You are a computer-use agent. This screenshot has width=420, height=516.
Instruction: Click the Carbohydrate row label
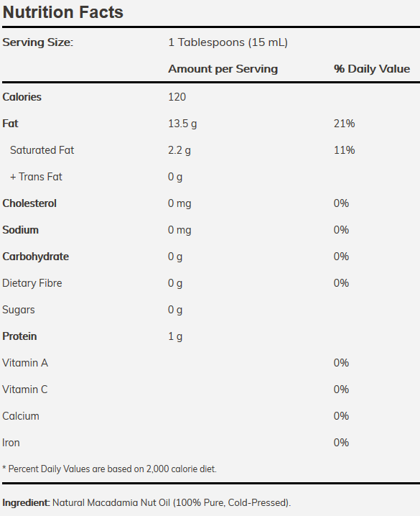click(35, 257)
